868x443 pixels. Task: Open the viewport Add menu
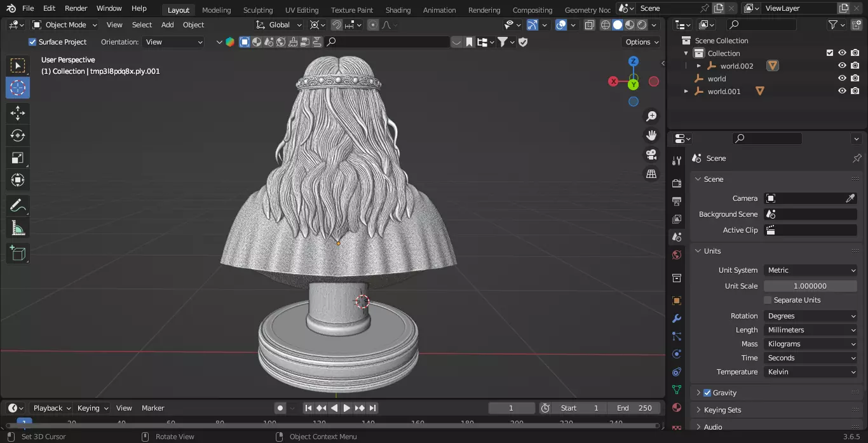click(x=167, y=25)
